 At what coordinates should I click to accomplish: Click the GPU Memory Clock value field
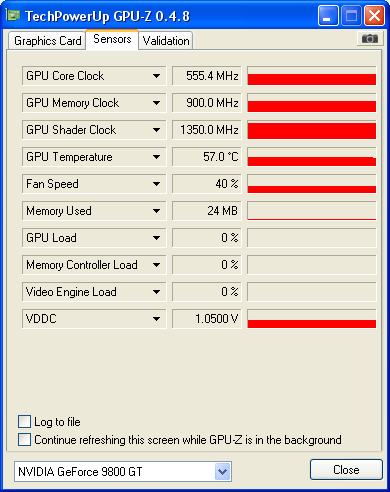(x=207, y=103)
